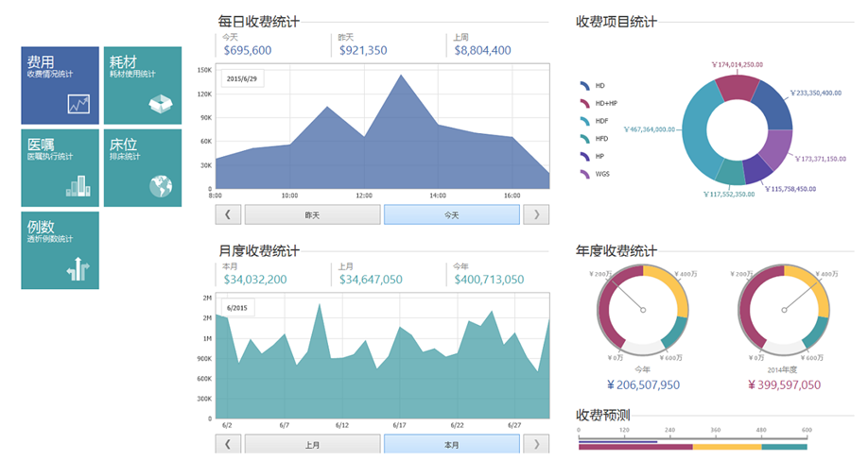Viewport: 868px width, 461px height.
Task: Click the 耗材 box icon tile
Action: click(161, 103)
